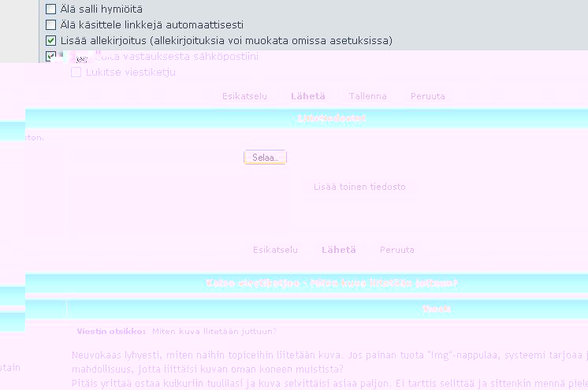Cancel with the upper Peruuta button
The width and height of the screenshot is (588, 390).
(x=427, y=96)
